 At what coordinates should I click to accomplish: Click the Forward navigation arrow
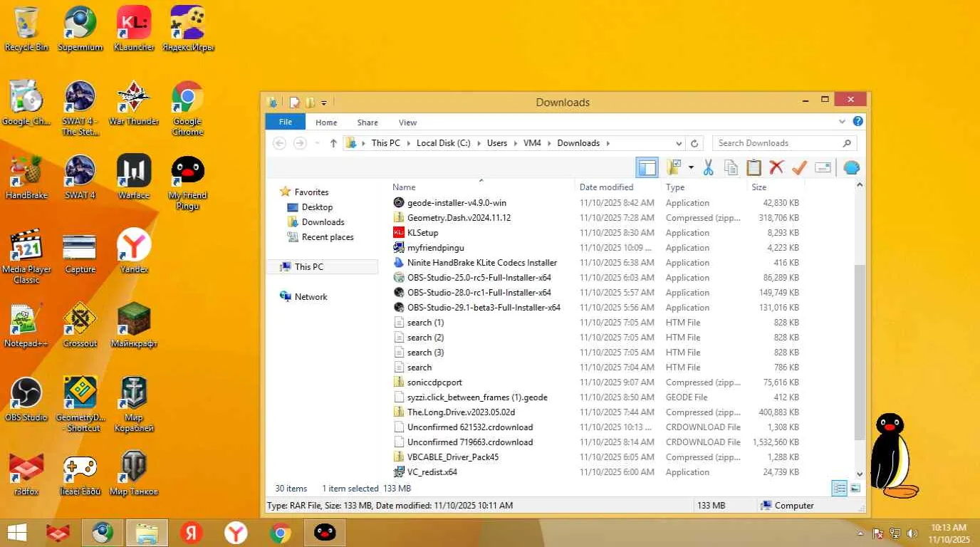point(300,143)
